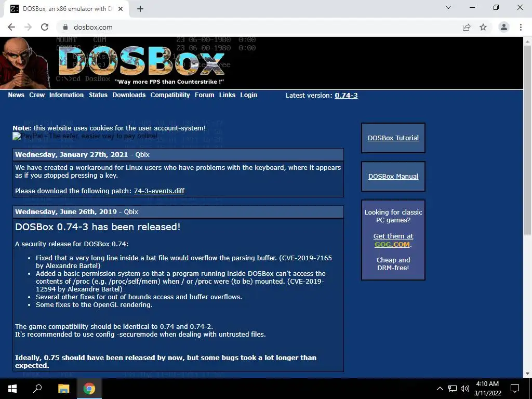The width and height of the screenshot is (532, 399).
Task: Open a new tab with plus button
Action: tap(140, 9)
